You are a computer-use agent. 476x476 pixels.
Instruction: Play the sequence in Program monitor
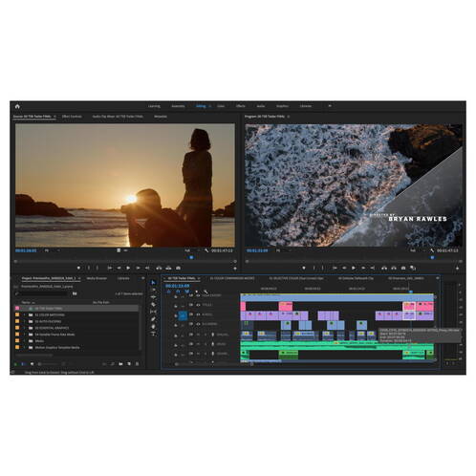354,268
